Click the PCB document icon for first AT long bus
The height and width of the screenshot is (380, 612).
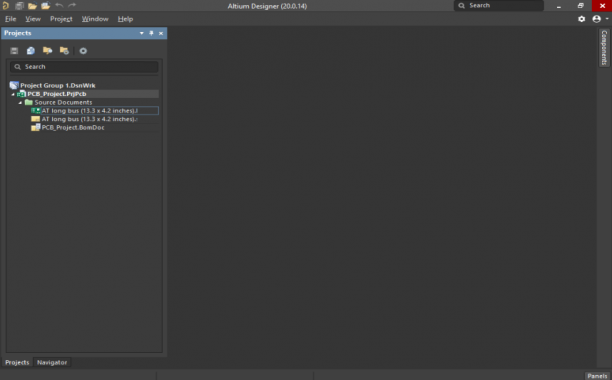36,111
